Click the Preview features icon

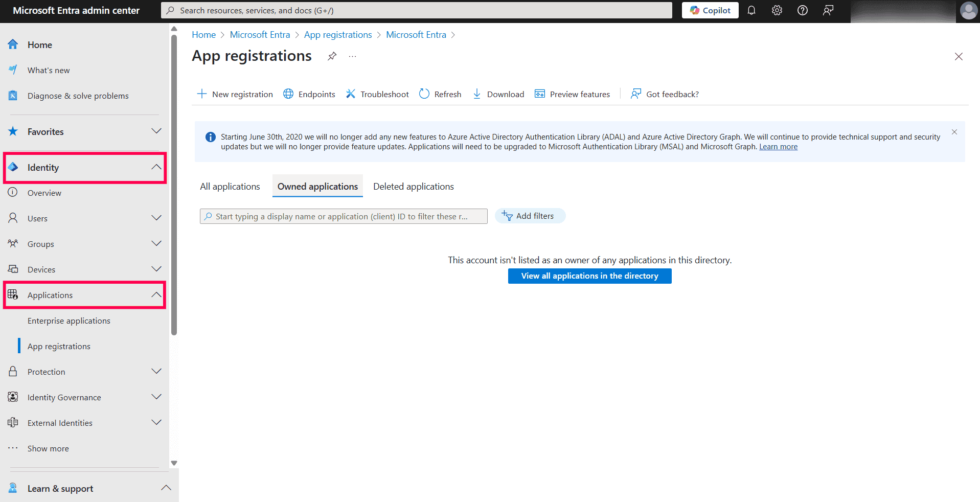[x=540, y=94]
